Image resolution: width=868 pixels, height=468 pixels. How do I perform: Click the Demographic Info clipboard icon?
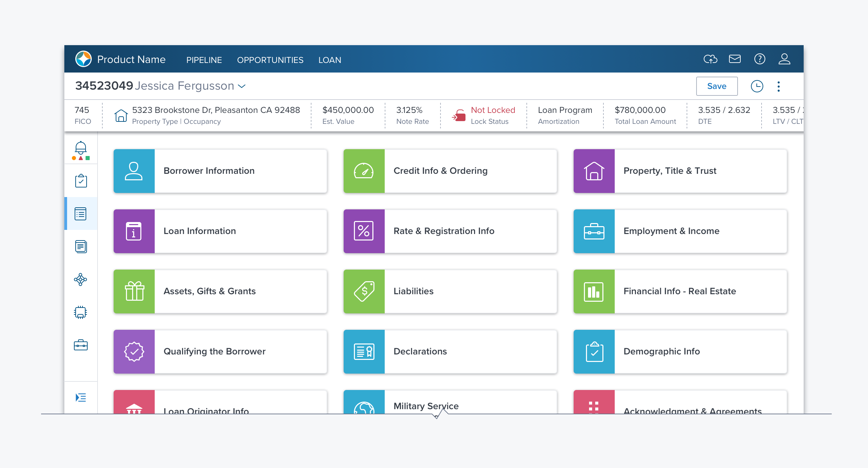click(594, 351)
